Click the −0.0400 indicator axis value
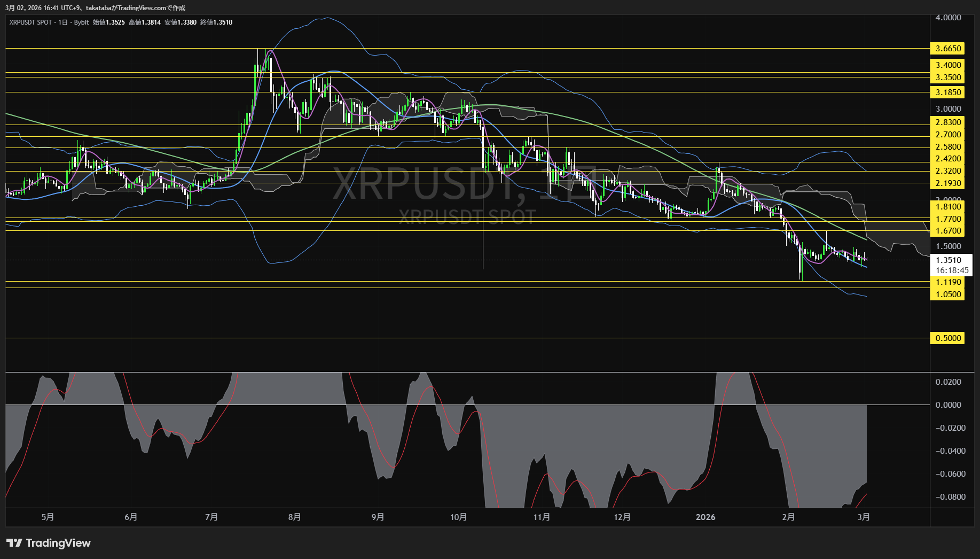Screen dimensions: 980x559 [x=950, y=451]
